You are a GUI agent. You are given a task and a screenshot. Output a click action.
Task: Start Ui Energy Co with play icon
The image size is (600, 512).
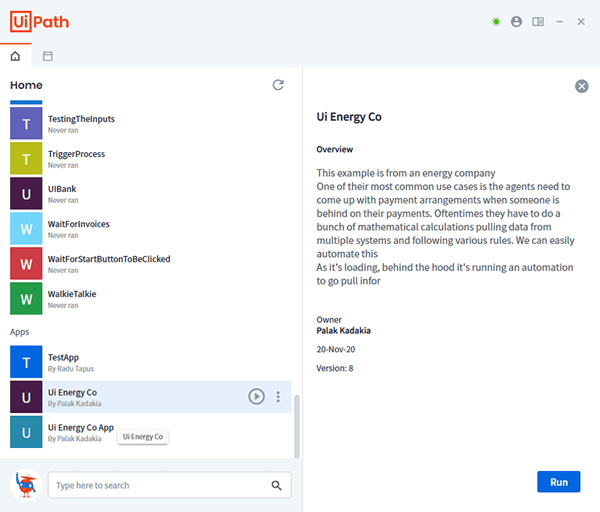[256, 396]
